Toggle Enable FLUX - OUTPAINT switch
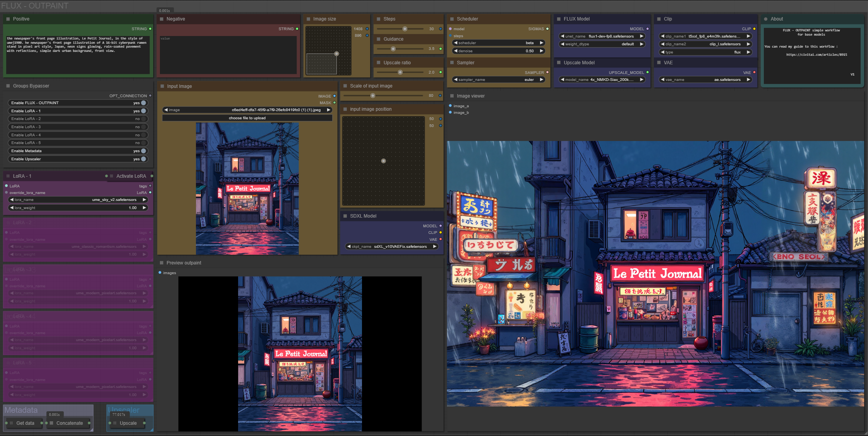Screen dimensions: 868x436 pyautogui.click(x=143, y=103)
